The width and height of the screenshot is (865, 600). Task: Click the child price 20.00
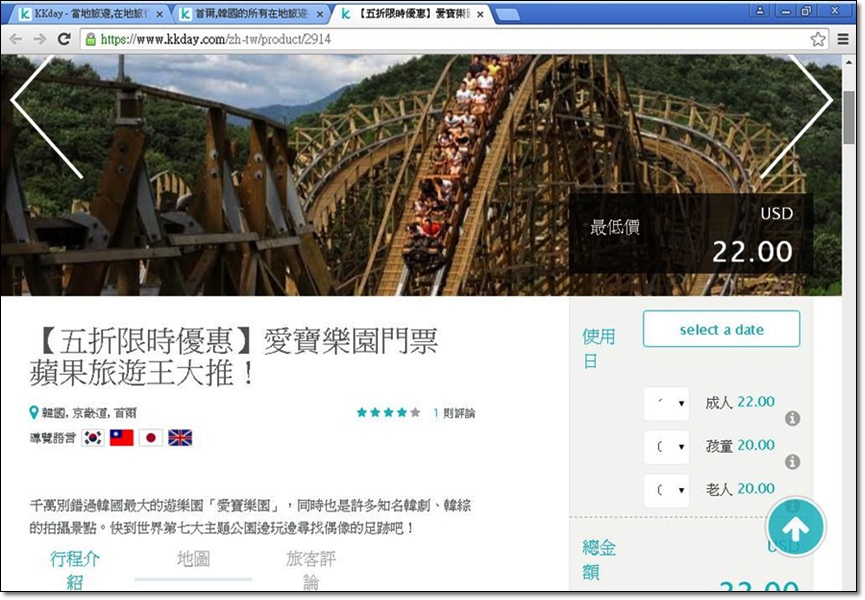756,445
